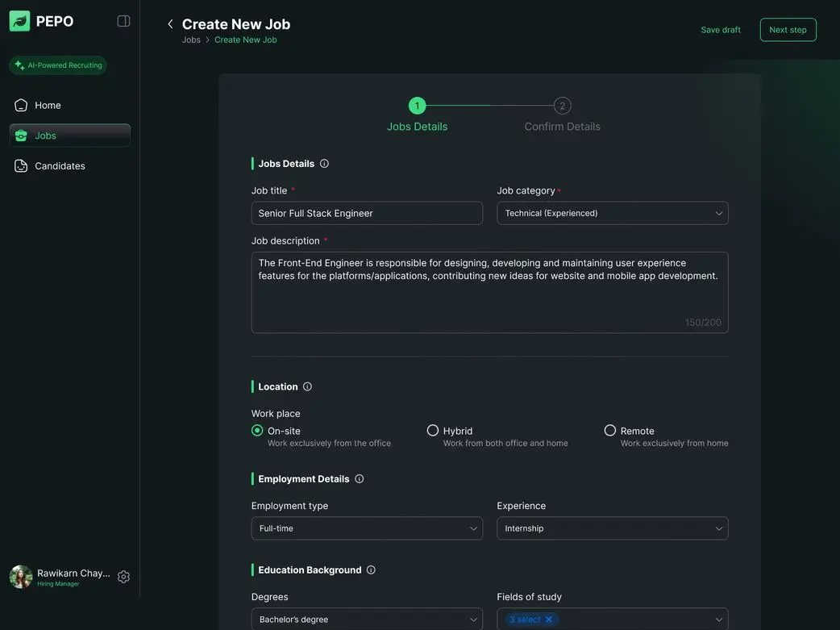
Task: Click info icon beside Education Background
Action: [371, 570]
